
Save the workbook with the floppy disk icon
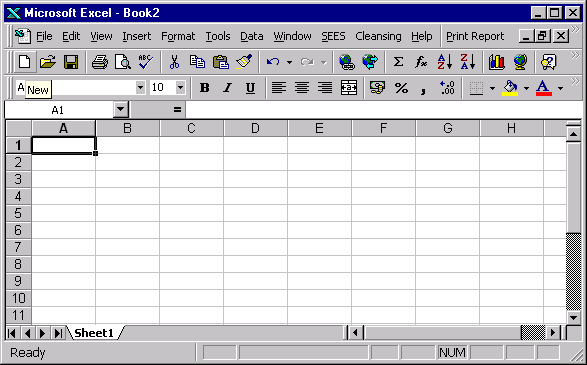(71, 62)
